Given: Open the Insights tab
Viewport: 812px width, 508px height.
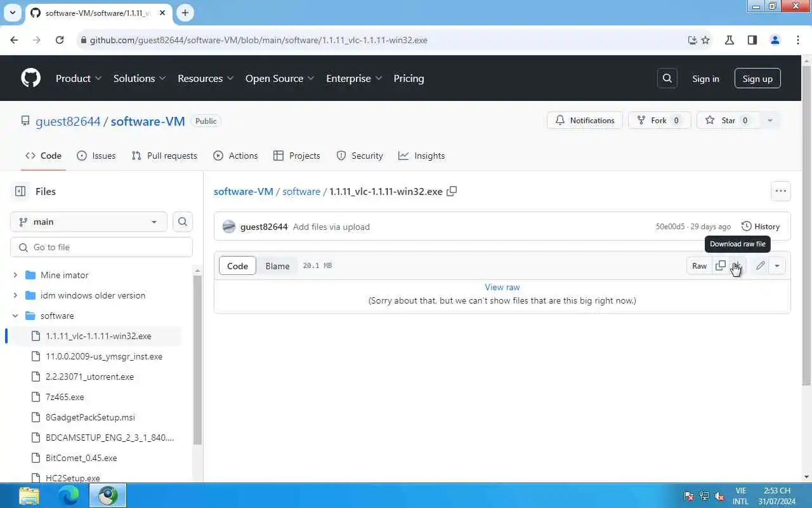Looking at the screenshot, I should point(422,156).
